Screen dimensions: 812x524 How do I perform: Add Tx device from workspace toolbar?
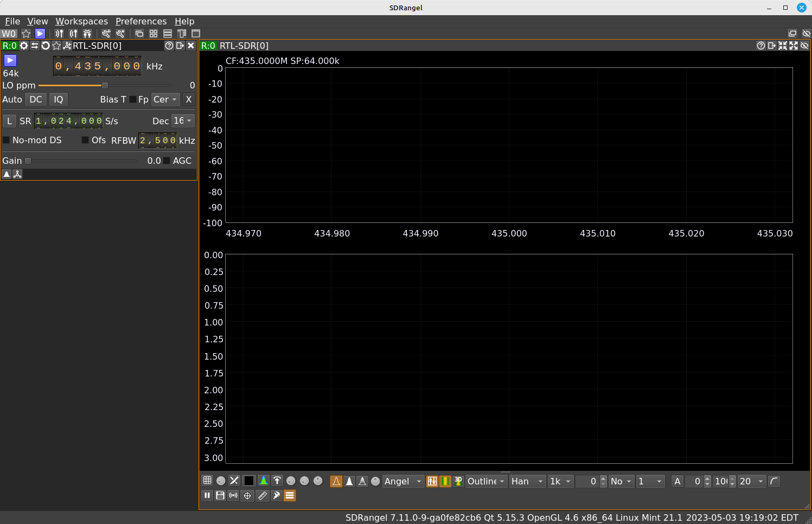coord(73,34)
